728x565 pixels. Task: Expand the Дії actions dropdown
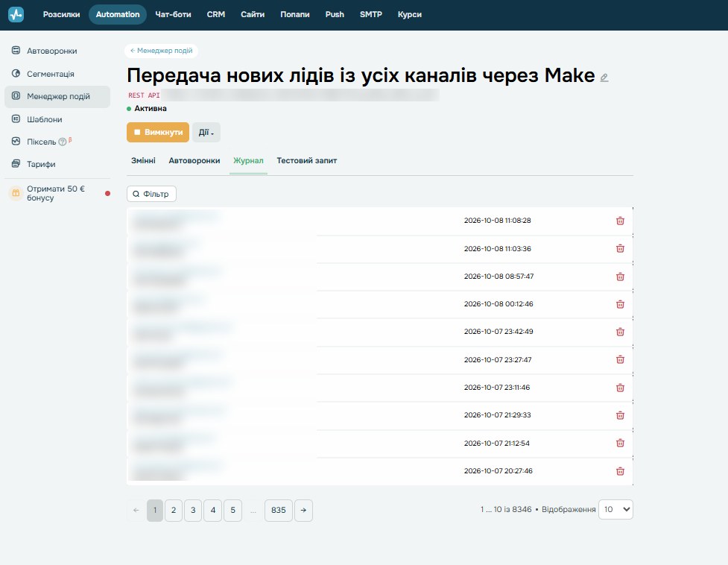pos(206,133)
